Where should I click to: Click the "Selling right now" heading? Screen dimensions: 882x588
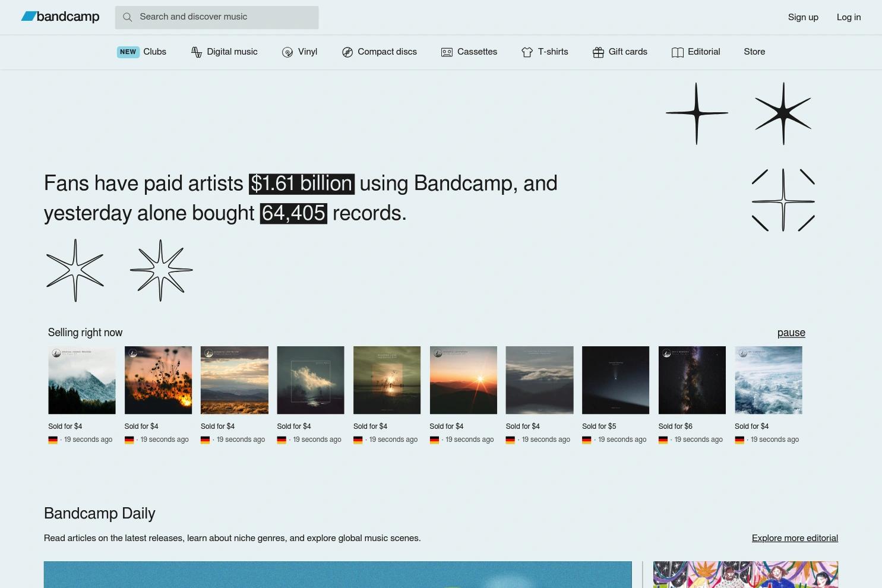86,333
